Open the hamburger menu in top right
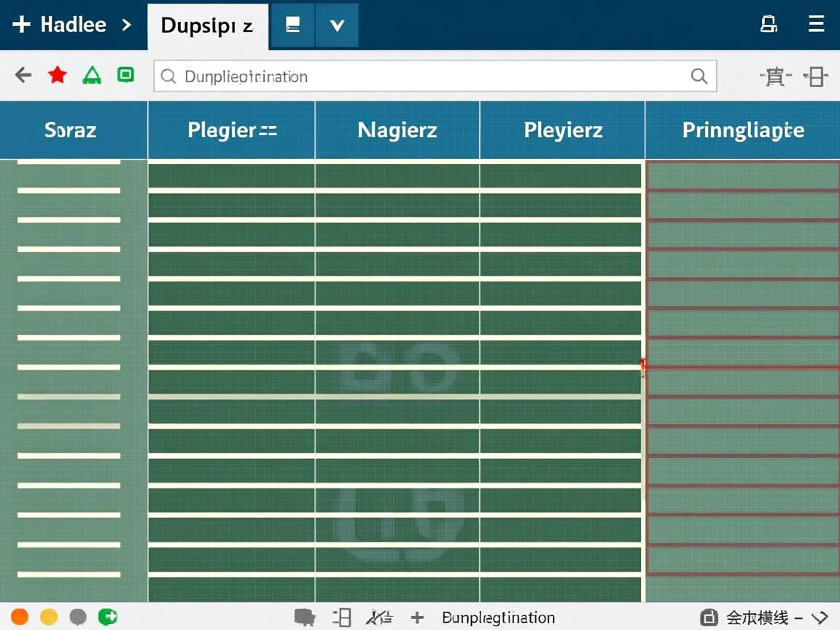This screenshot has height=630, width=840. 816,25
